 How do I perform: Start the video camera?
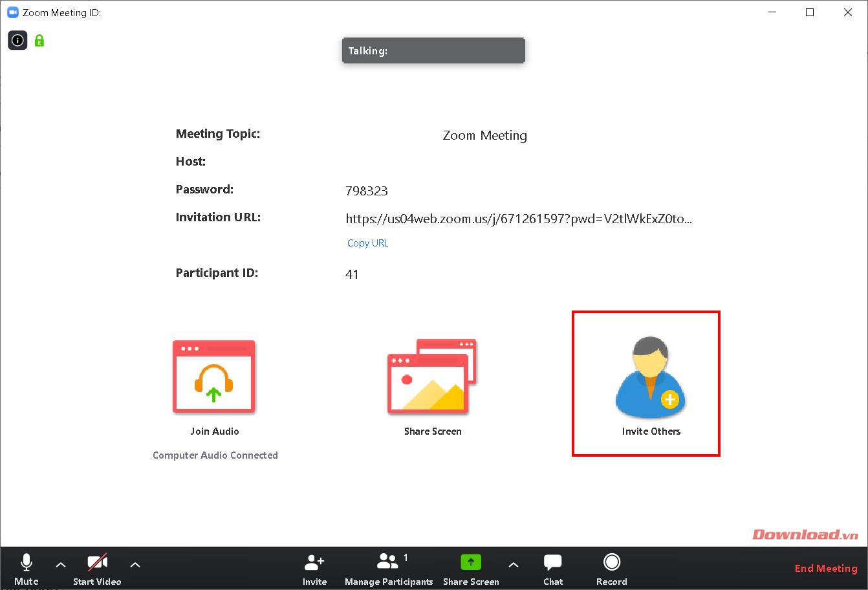point(97,569)
